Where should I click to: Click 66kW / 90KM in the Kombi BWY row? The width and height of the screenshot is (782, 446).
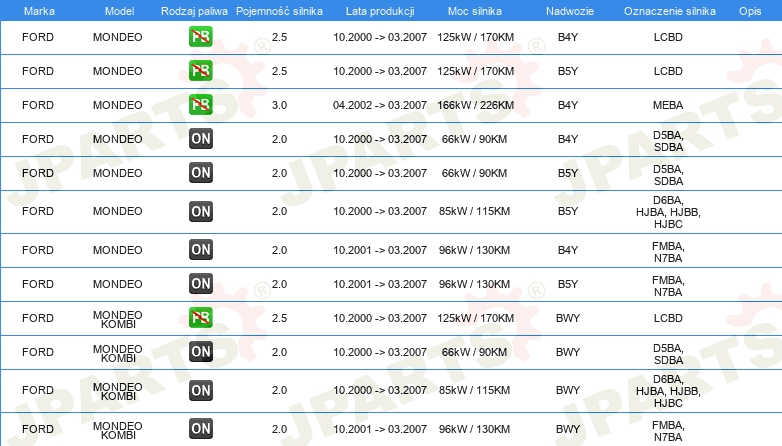pyautogui.click(x=474, y=352)
